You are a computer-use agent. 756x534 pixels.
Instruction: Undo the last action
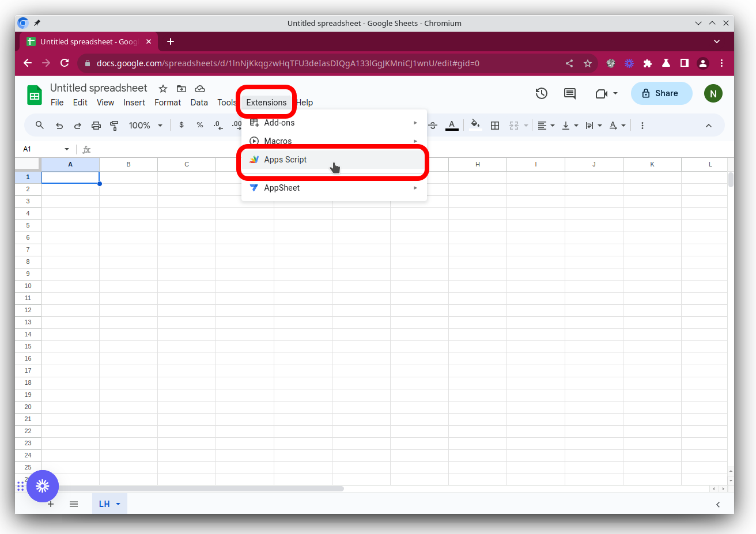(x=59, y=126)
